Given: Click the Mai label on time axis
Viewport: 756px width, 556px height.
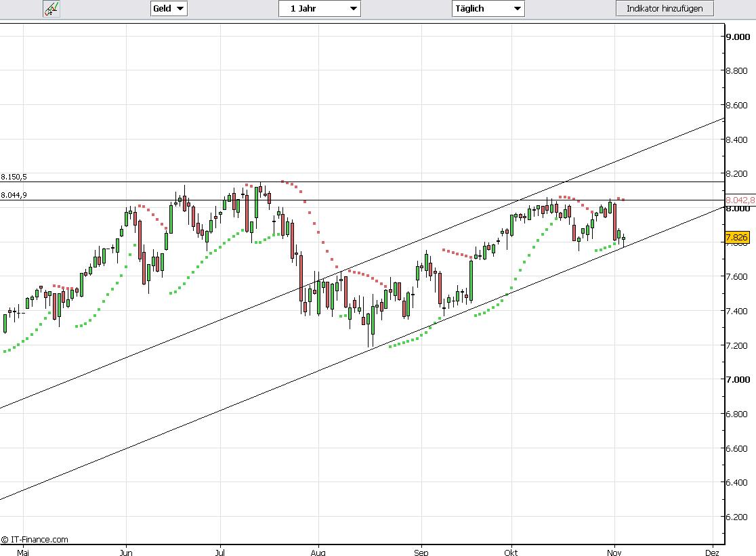Looking at the screenshot, I should (x=22, y=552).
